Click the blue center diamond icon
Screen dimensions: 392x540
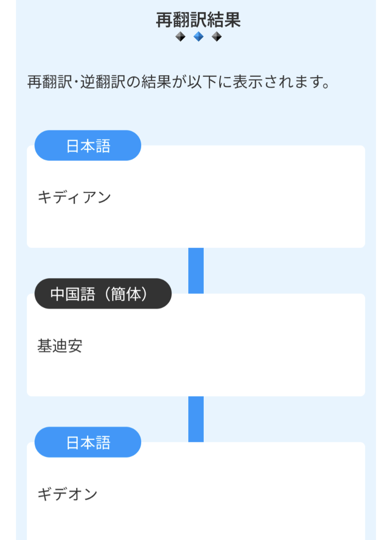[198, 37]
